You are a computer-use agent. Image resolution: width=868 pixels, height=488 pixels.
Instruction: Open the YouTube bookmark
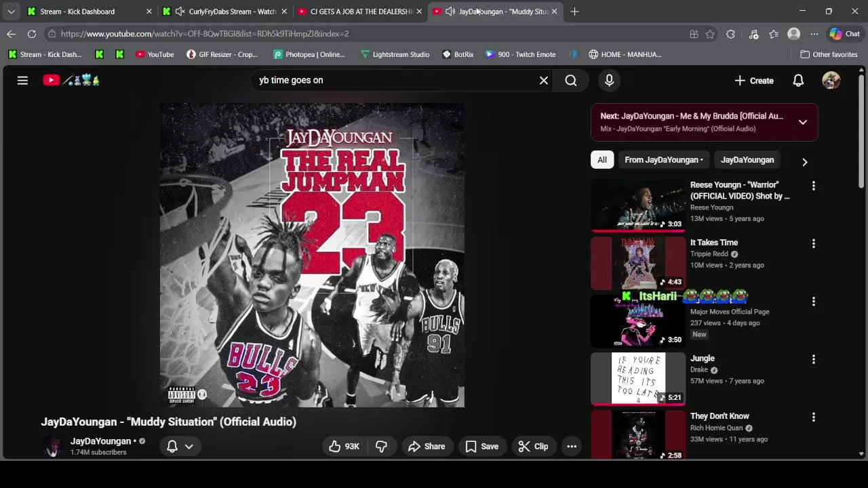click(x=155, y=54)
